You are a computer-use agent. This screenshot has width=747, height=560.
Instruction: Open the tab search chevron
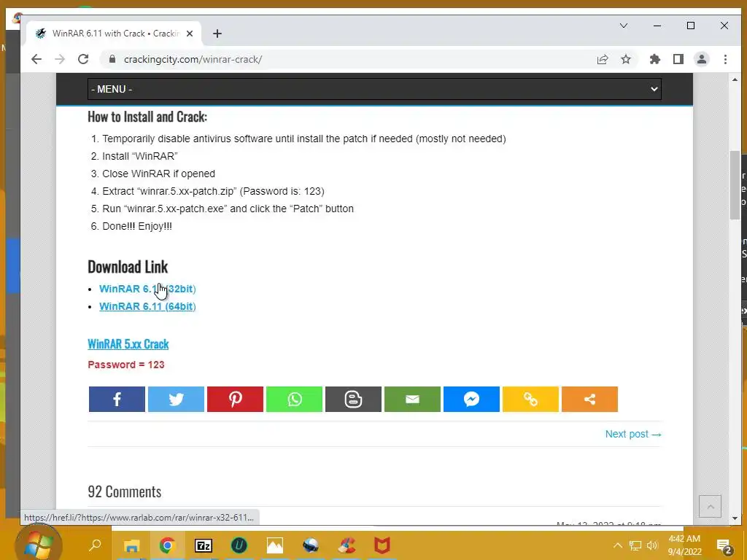pyautogui.click(x=623, y=26)
